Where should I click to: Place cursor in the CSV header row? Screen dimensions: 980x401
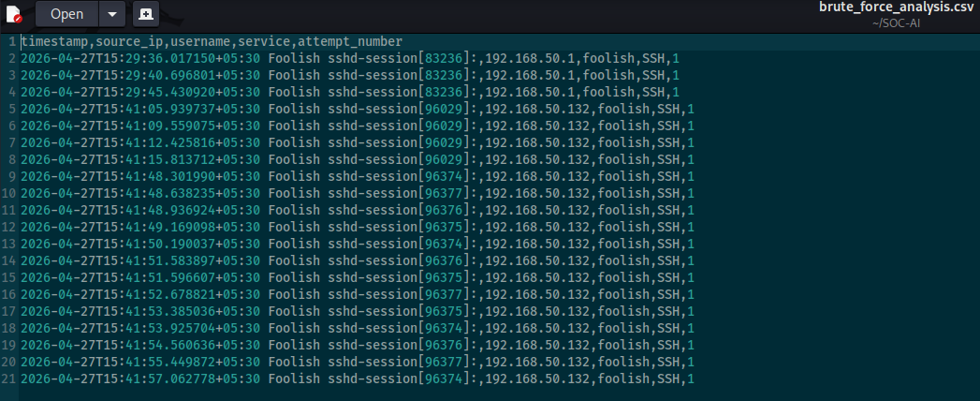[212, 42]
